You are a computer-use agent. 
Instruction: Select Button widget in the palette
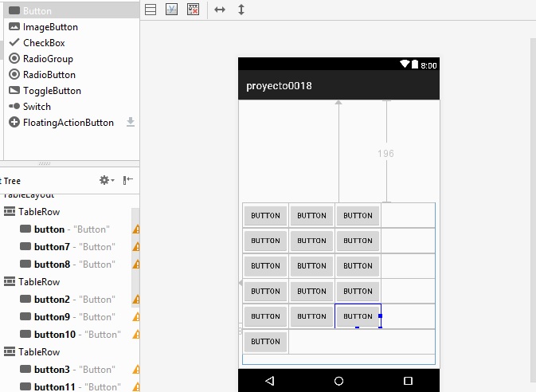click(x=37, y=11)
